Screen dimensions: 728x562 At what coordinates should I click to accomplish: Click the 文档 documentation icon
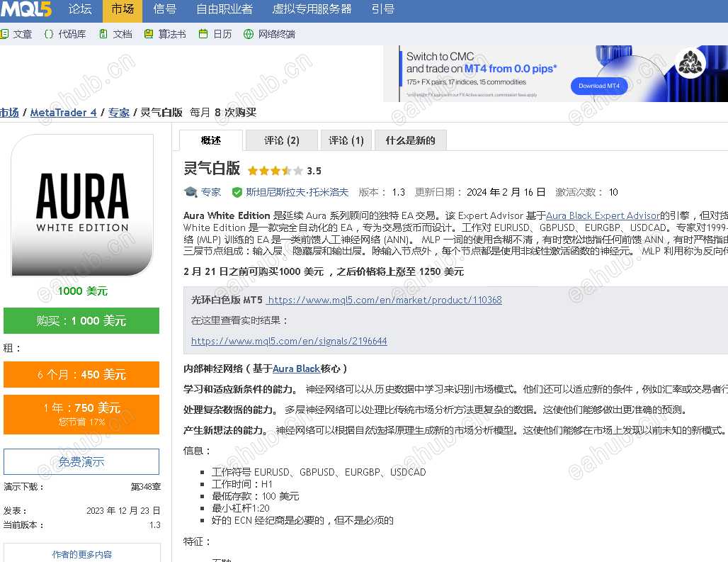pyautogui.click(x=103, y=34)
